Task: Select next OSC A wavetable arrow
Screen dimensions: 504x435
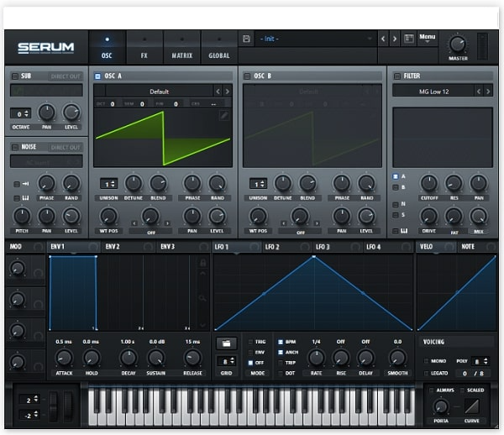Action: tap(228, 92)
